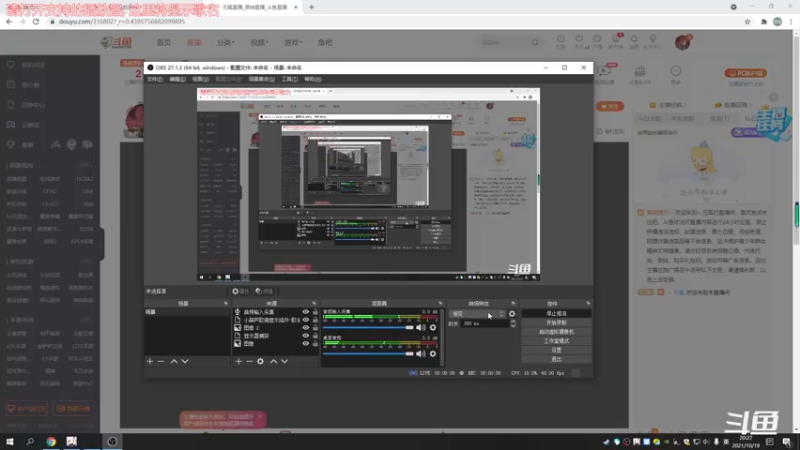Move scene up in Scenes panel
Viewport: 800px width, 450px height.
click(x=174, y=361)
